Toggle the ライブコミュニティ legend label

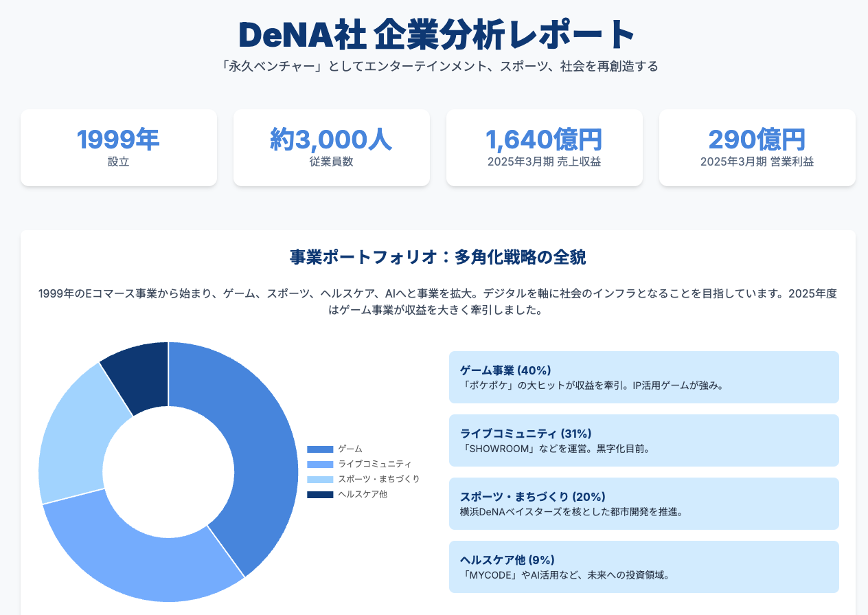375,464
